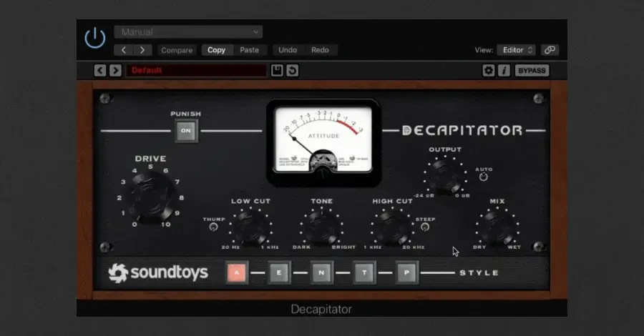Click the DRIVE knob

151,197
